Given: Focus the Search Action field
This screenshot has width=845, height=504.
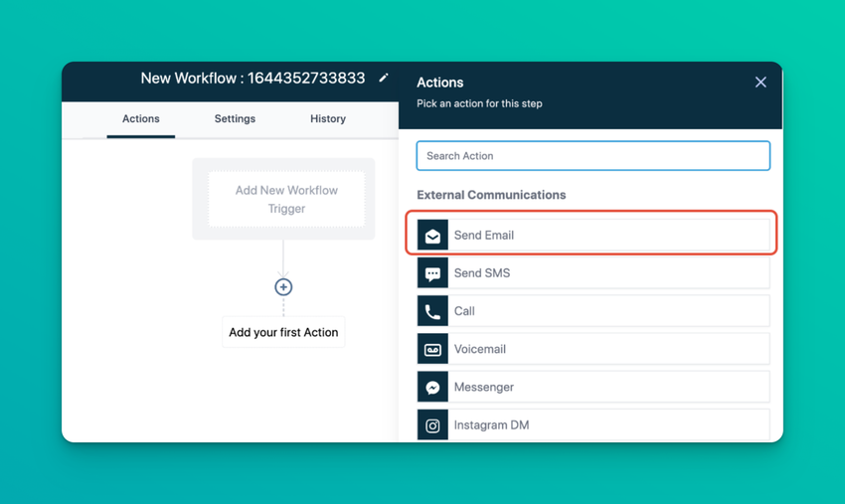Looking at the screenshot, I should [x=592, y=156].
